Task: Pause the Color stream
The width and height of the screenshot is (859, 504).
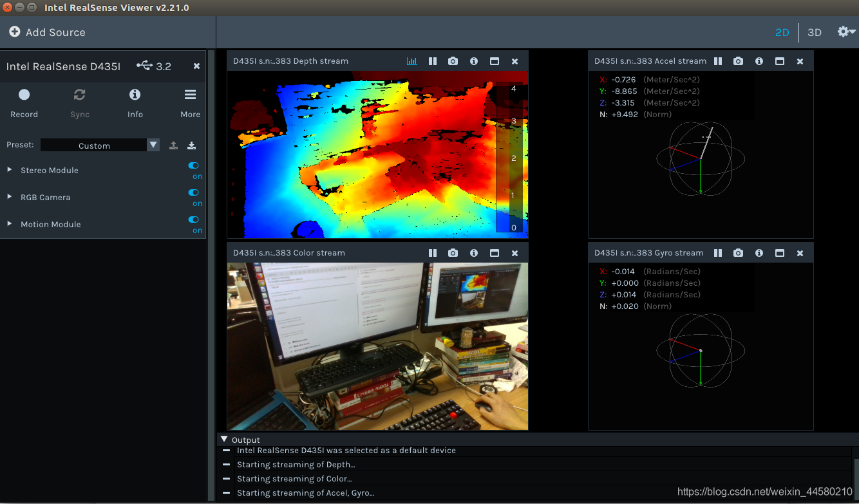Action: point(433,253)
